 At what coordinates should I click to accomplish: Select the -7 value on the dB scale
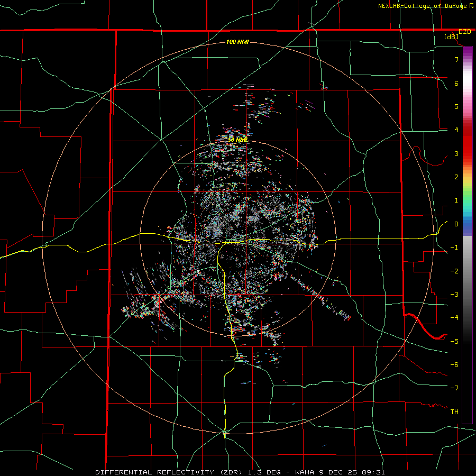pos(454,388)
